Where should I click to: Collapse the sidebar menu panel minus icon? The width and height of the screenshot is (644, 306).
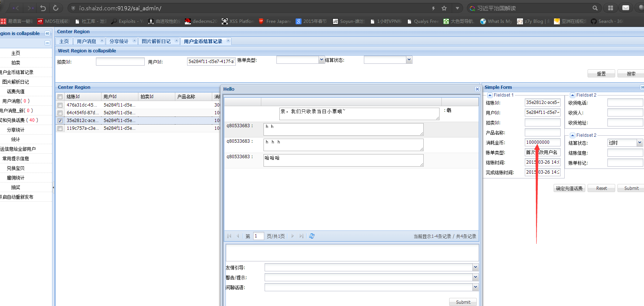(x=47, y=43)
